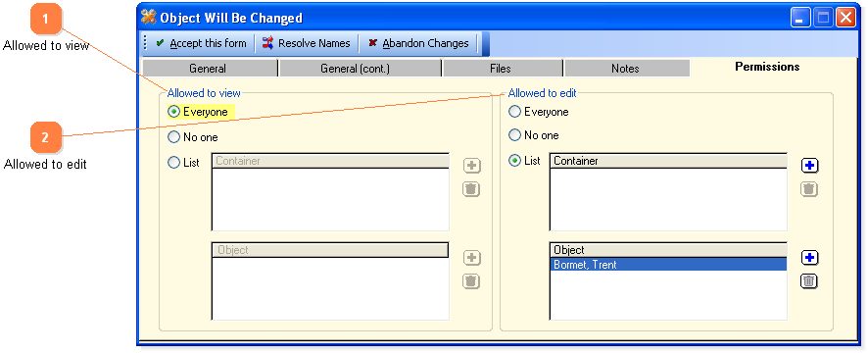Click the Object column header under Allowed to view
The height and width of the screenshot is (353, 868).
330,250
